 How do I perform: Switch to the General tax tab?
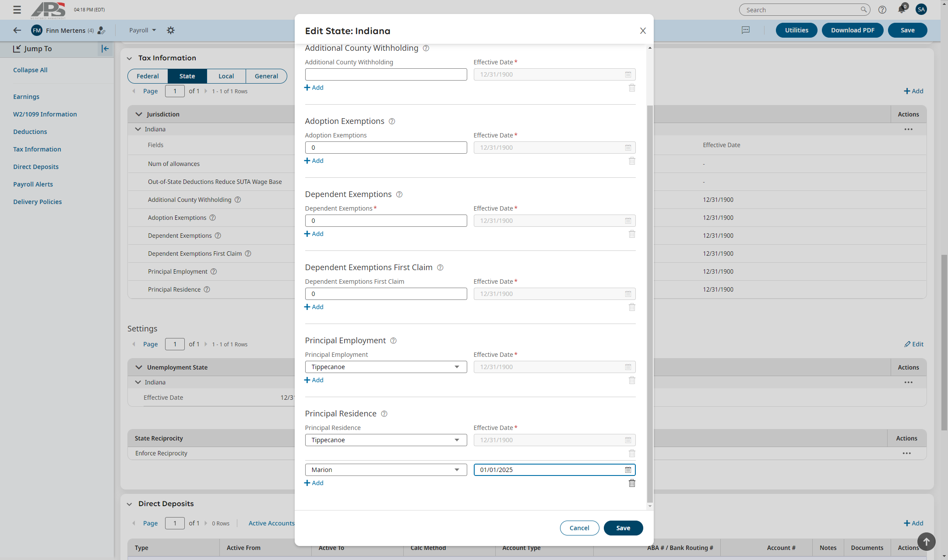coord(266,76)
